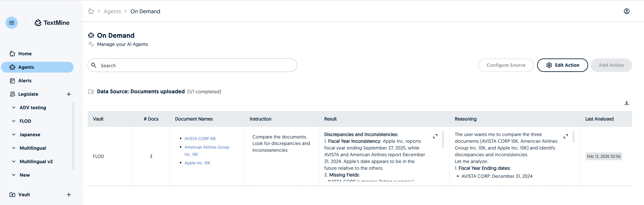
Task: Click the Compare the documents instruction text
Action: click(x=281, y=144)
